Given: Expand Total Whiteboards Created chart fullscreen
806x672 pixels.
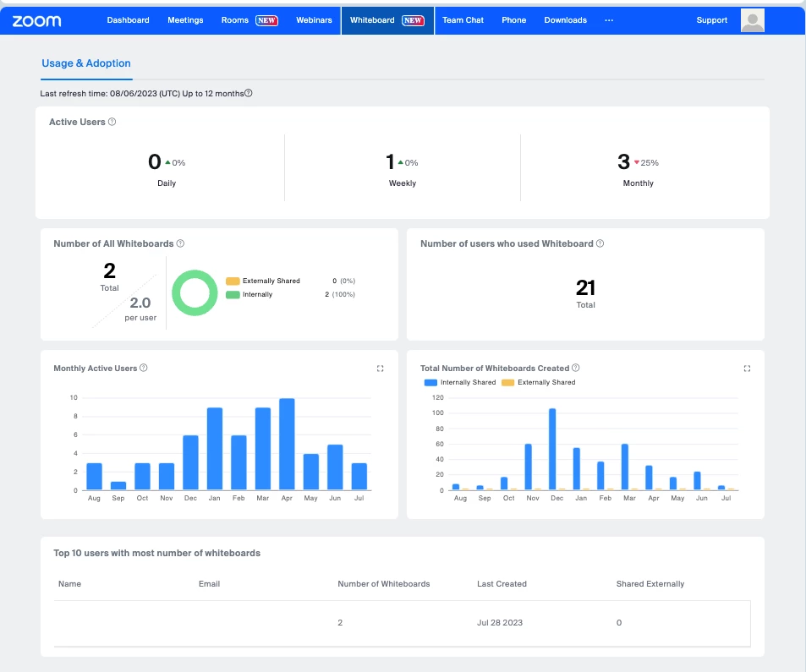Looking at the screenshot, I should 747,369.
